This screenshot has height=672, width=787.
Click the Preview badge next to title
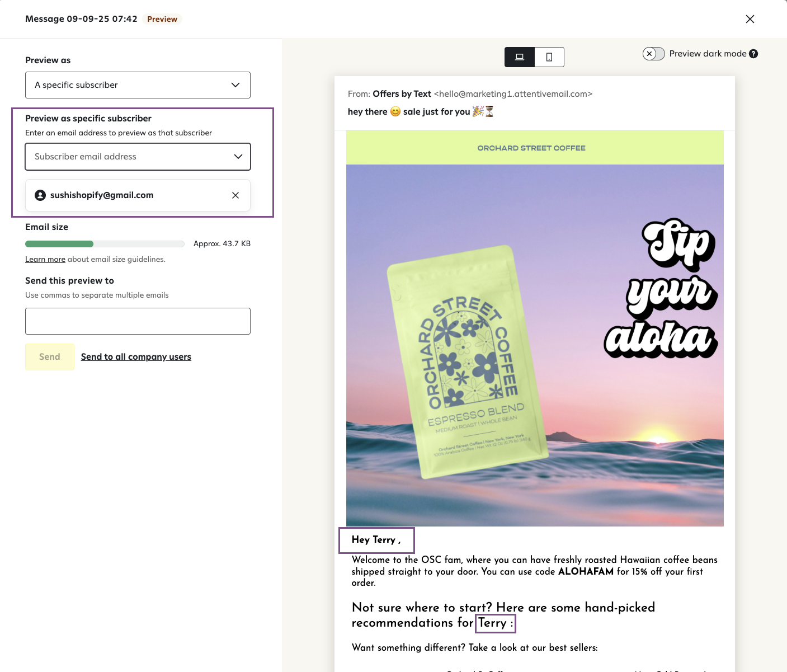(162, 19)
